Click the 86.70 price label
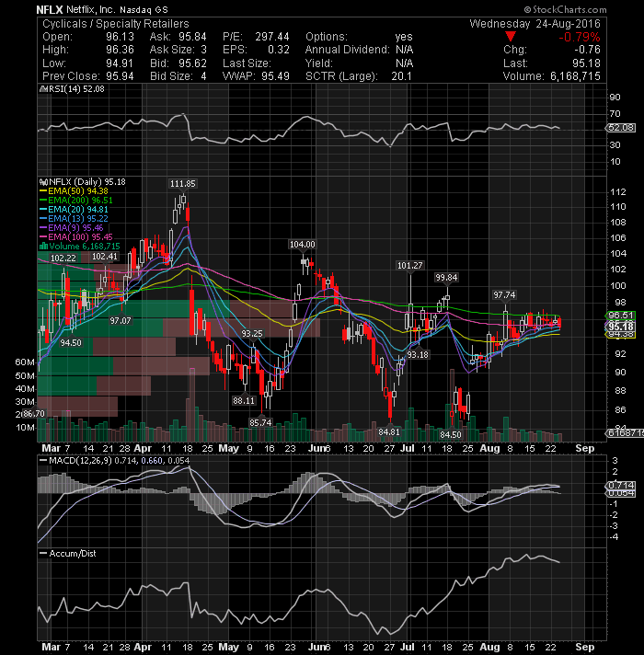The image size is (644, 655). (33, 414)
